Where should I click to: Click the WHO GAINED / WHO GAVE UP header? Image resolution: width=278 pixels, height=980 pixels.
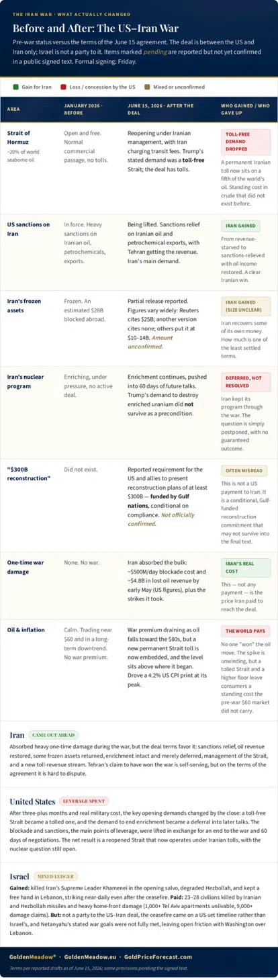point(245,108)
